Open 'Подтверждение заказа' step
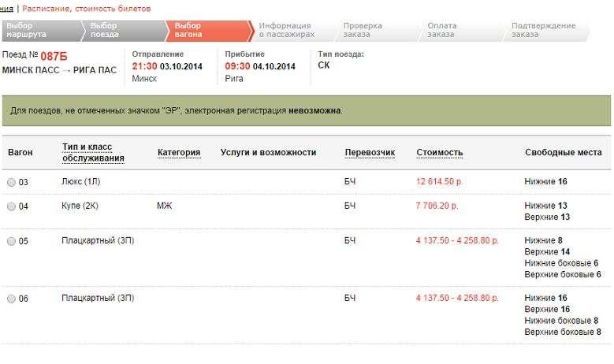The width and height of the screenshot is (614, 364). pos(544,31)
